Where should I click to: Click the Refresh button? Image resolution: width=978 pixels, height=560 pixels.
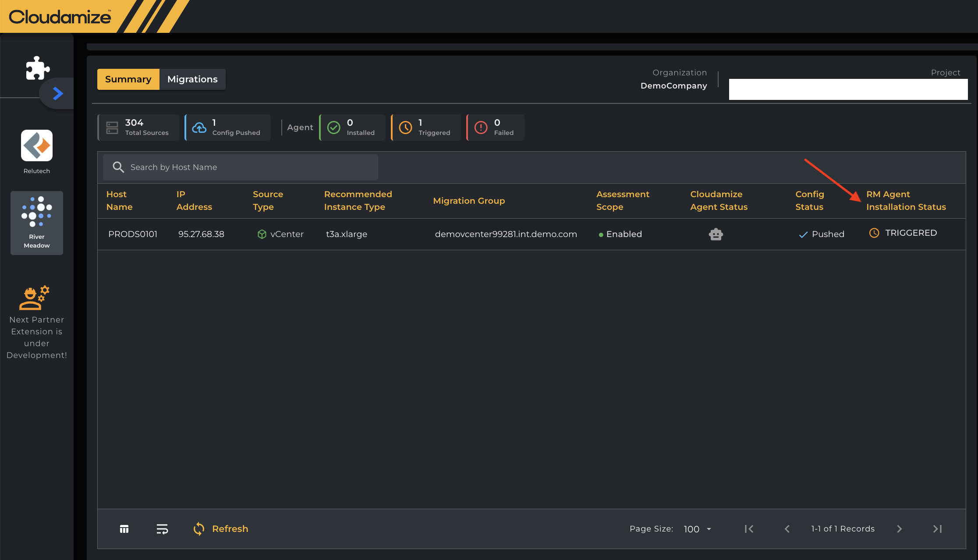[220, 529]
